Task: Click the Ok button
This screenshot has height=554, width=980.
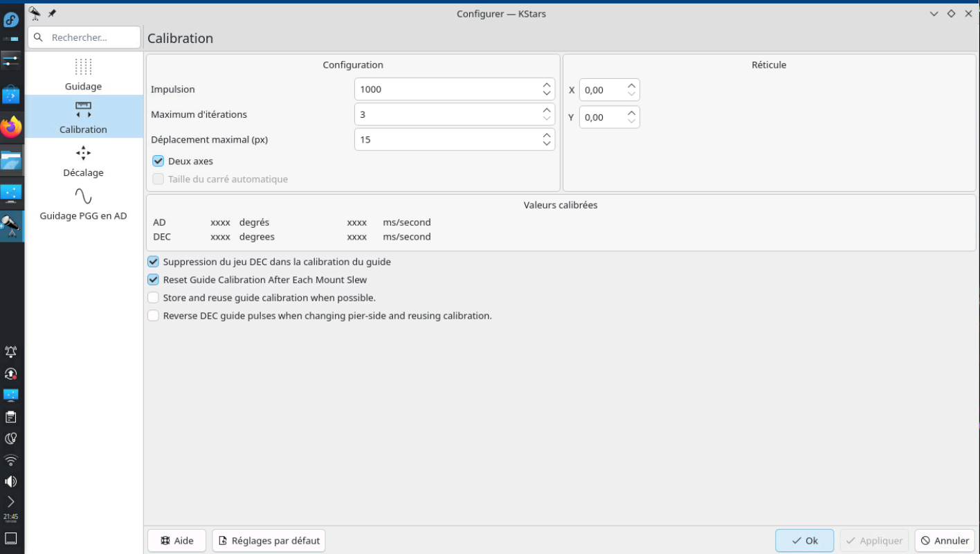Action: (x=805, y=541)
